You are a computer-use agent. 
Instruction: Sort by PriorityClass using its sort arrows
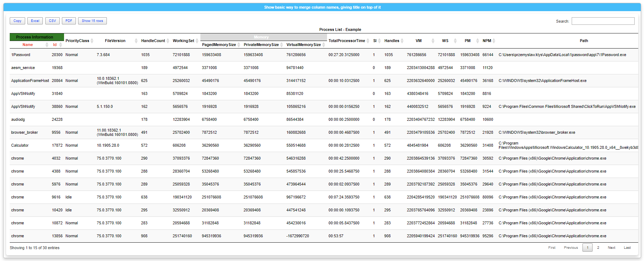92,41
